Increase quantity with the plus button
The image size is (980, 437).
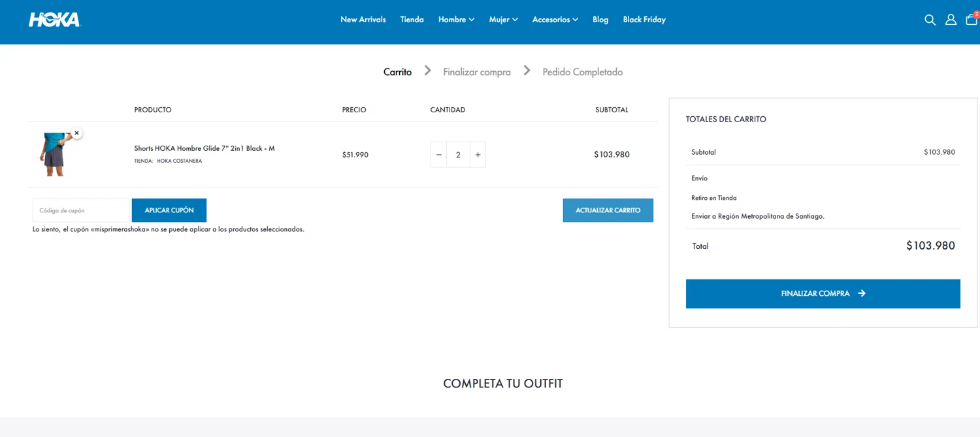click(x=478, y=155)
